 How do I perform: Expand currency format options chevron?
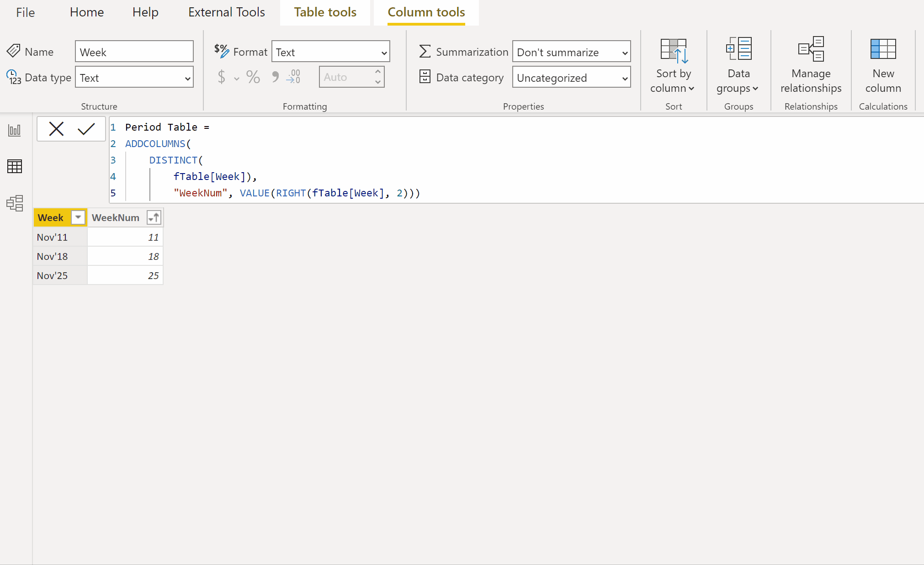click(x=237, y=79)
